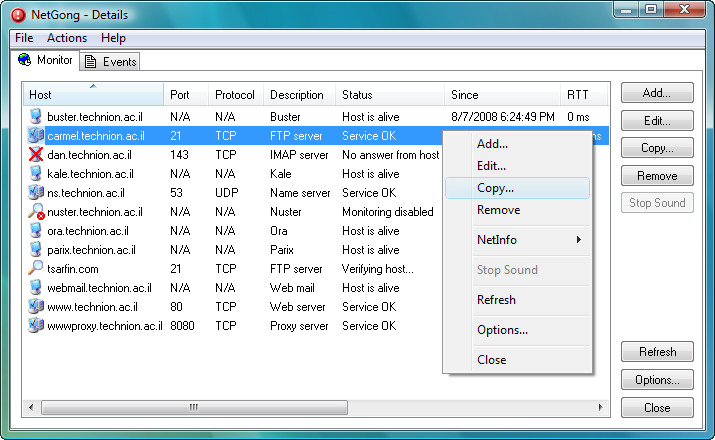Choose Remove in the context menu

coord(518,210)
